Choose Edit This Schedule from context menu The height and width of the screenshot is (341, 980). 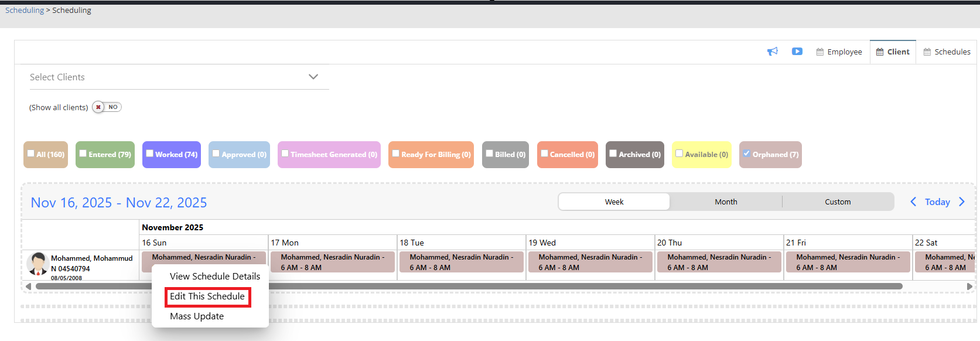click(207, 296)
